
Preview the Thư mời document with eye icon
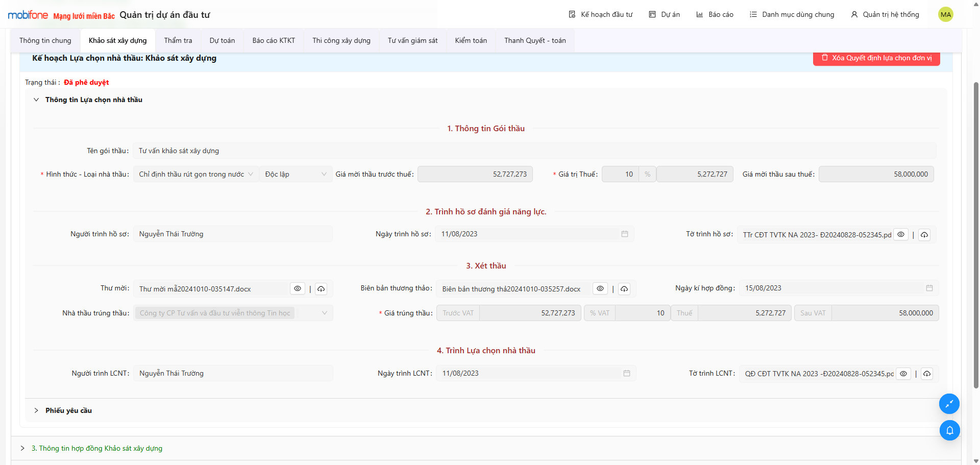pyautogui.click(x=298, y=289)
